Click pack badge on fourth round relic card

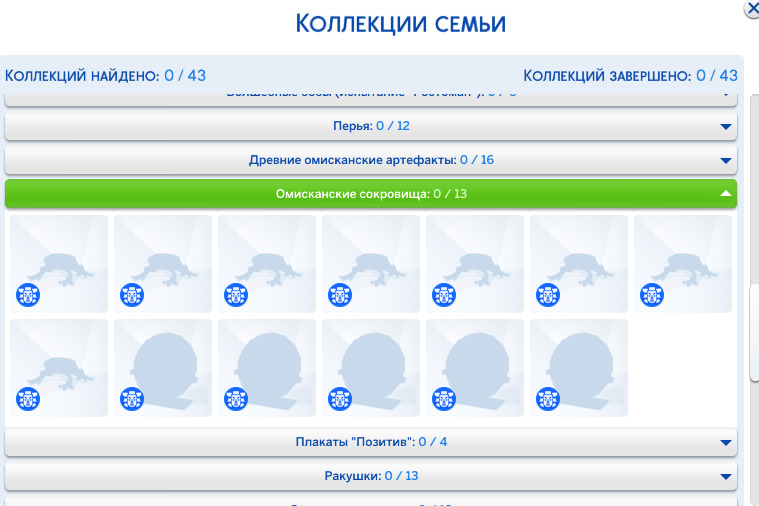click(444, 399)
